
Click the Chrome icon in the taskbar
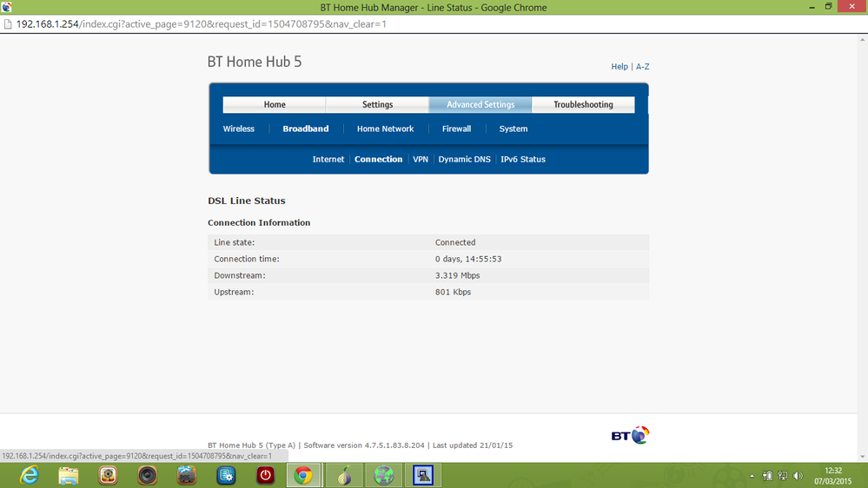click(x=303, y=475)
